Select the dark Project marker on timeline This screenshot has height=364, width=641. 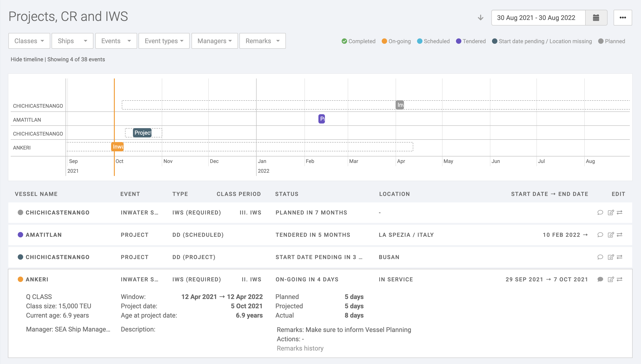[142, 133]
